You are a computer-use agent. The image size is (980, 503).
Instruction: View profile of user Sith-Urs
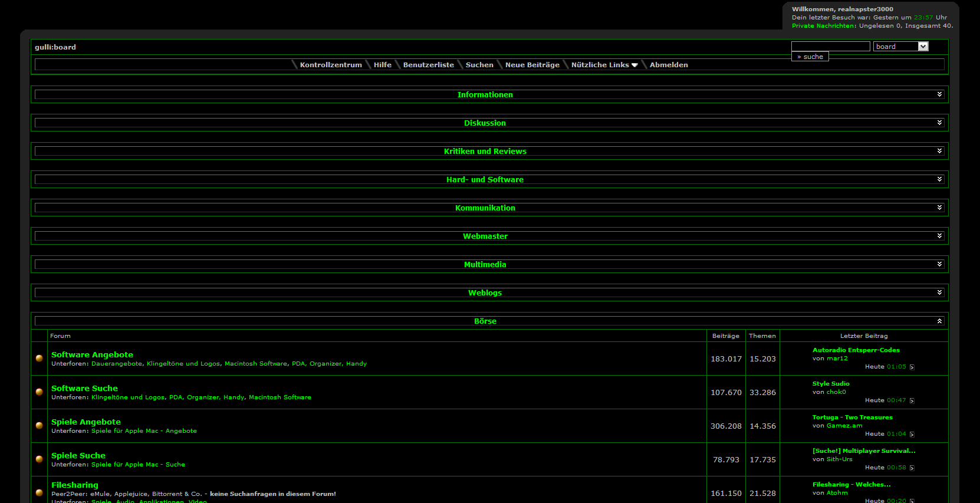[x=840, y=459]
